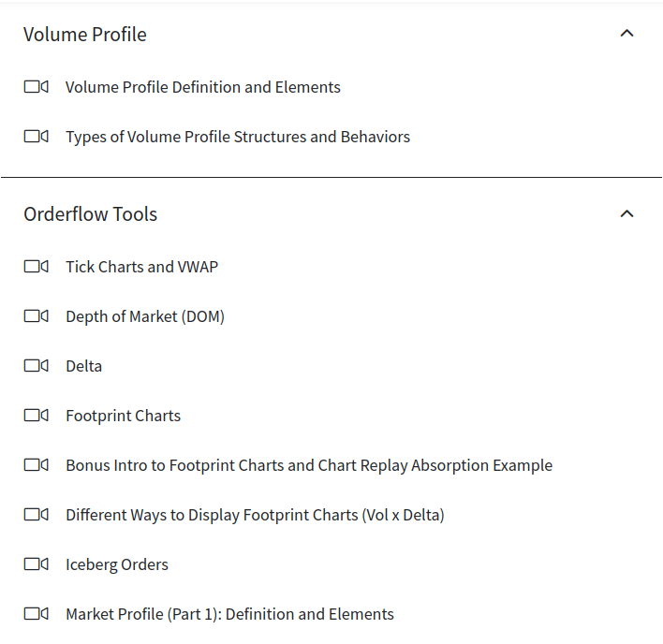663x644 pixels.
Task: Open Volume Profile Definition and Elements lesson
Action: click(x=203, y=87)
